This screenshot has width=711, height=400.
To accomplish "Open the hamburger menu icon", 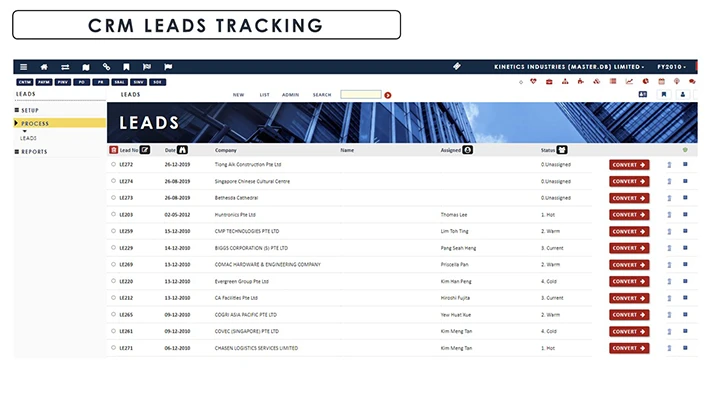I will pos(24,67).
